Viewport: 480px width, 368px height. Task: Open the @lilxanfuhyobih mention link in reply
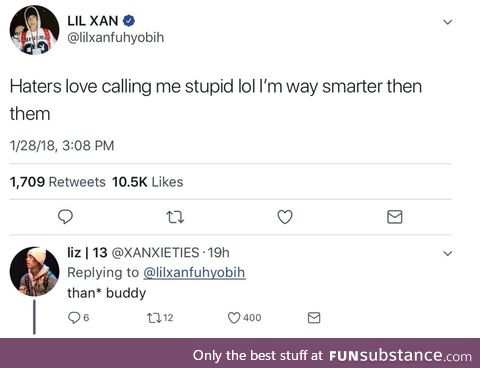[x=194, y=273]
